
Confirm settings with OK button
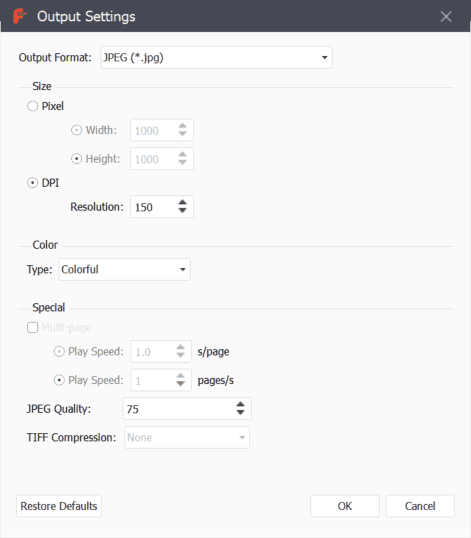tap(345, 506)
